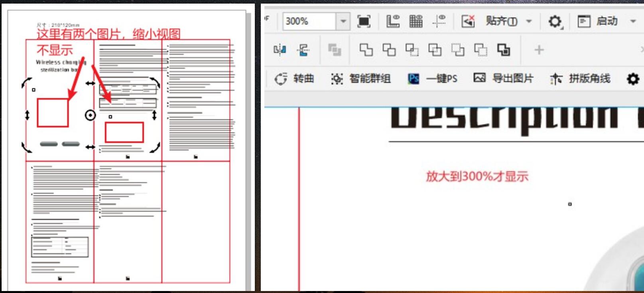This screenshot has width=644, height=293.
Task: Click the full-screen preview icon
Action: pos(364,21)
